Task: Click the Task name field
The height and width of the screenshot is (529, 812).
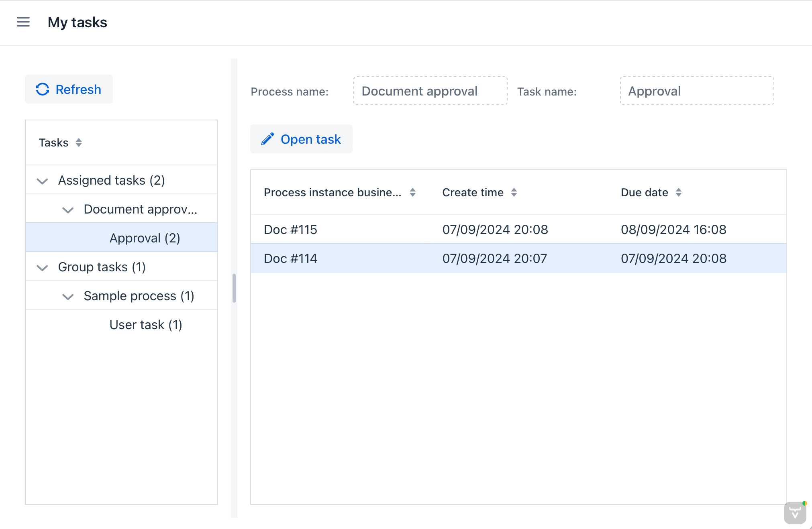Action: 697,91
